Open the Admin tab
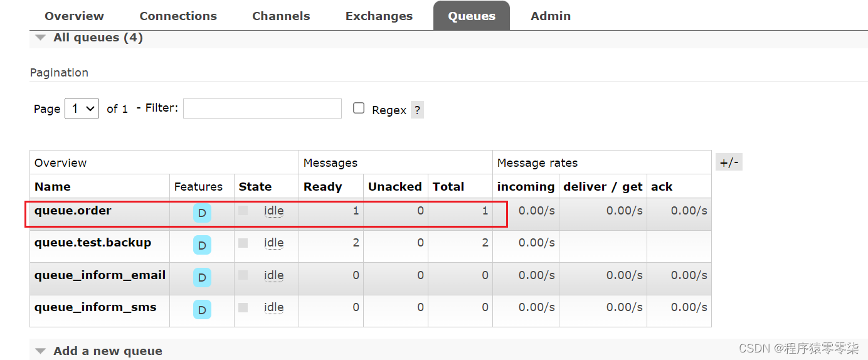 pos(551,16)
